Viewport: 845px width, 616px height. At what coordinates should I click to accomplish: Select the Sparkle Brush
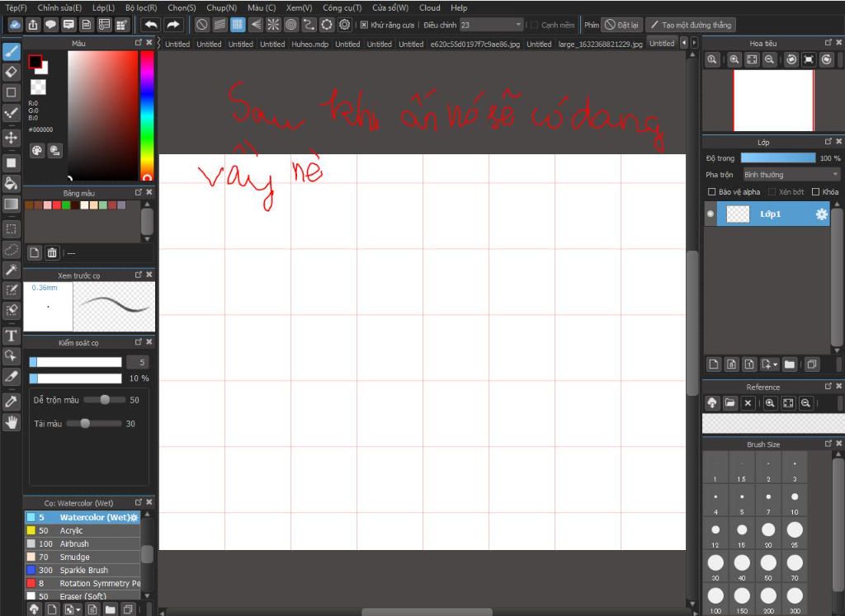(x=83, y=570)
